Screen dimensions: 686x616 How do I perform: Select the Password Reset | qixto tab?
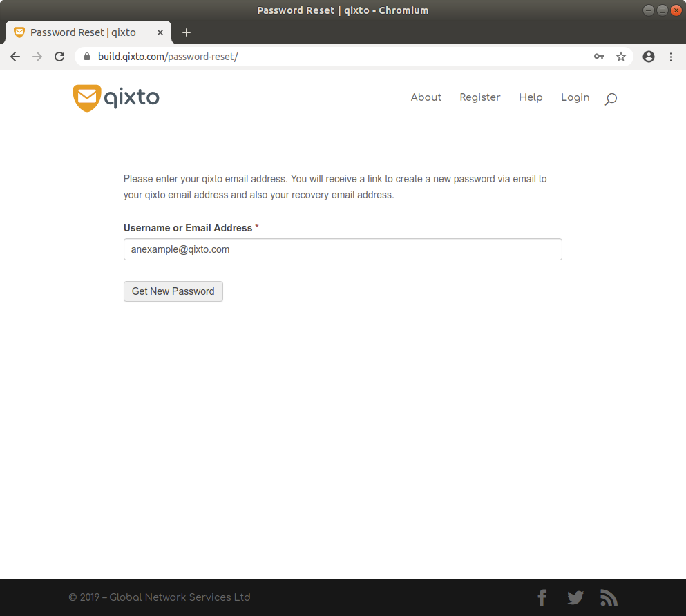(x=88, y=32)
